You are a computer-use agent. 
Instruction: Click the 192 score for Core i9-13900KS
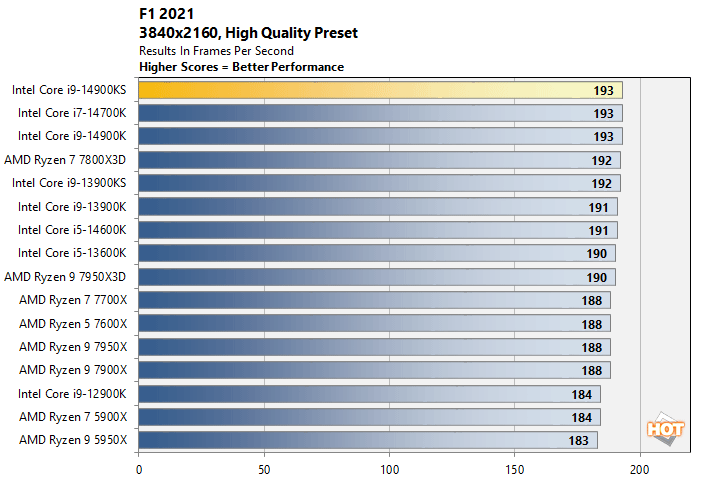point(601,184)
